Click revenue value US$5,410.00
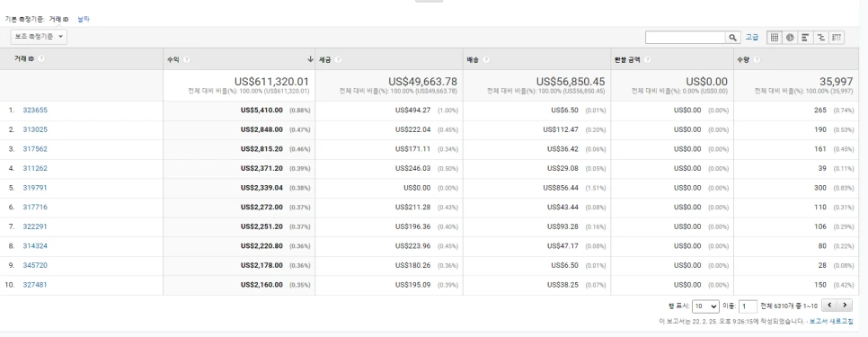This screenshot has width=868, height=337. 261,111
